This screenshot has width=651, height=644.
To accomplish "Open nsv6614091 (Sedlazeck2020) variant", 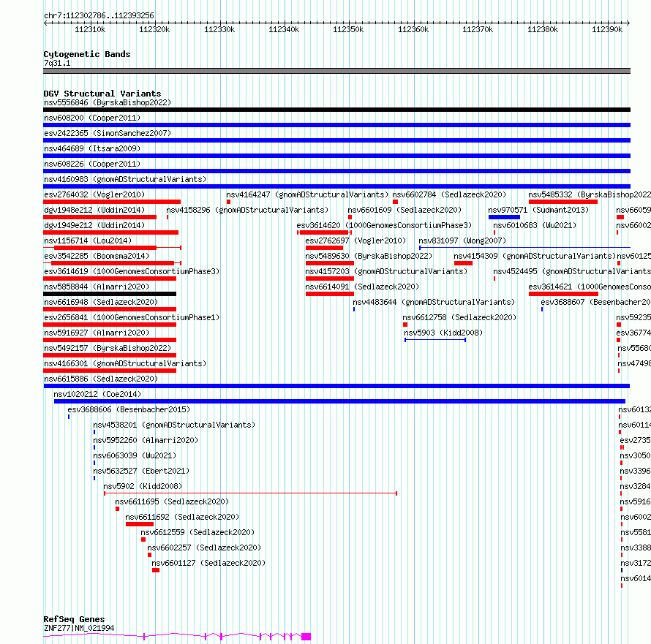I will (x=362, y=287).
